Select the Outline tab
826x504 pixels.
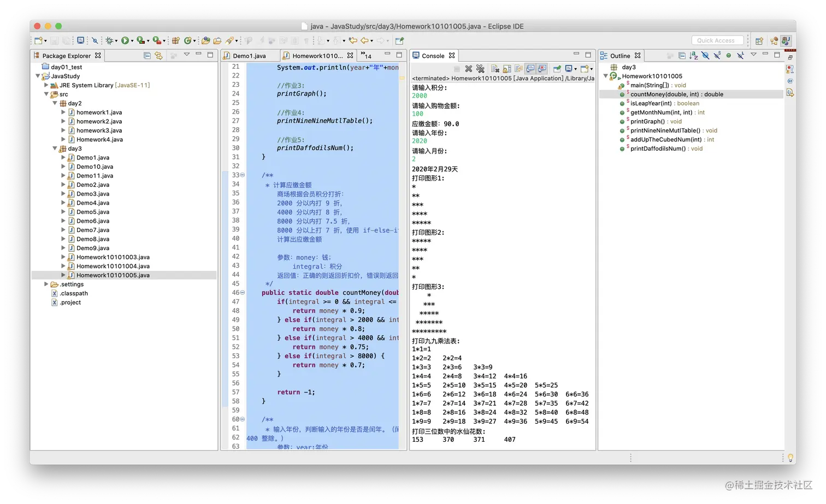pos(620,56)
